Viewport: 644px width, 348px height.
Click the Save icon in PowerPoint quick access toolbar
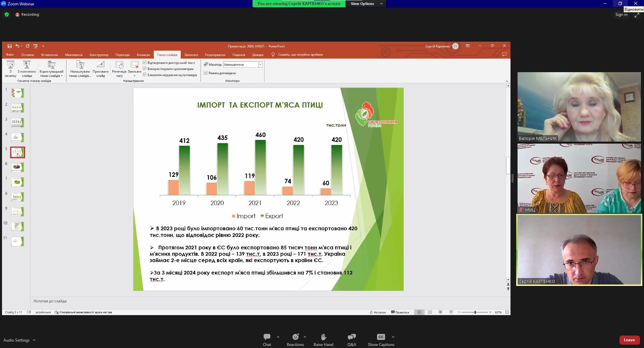coord(9,46)
